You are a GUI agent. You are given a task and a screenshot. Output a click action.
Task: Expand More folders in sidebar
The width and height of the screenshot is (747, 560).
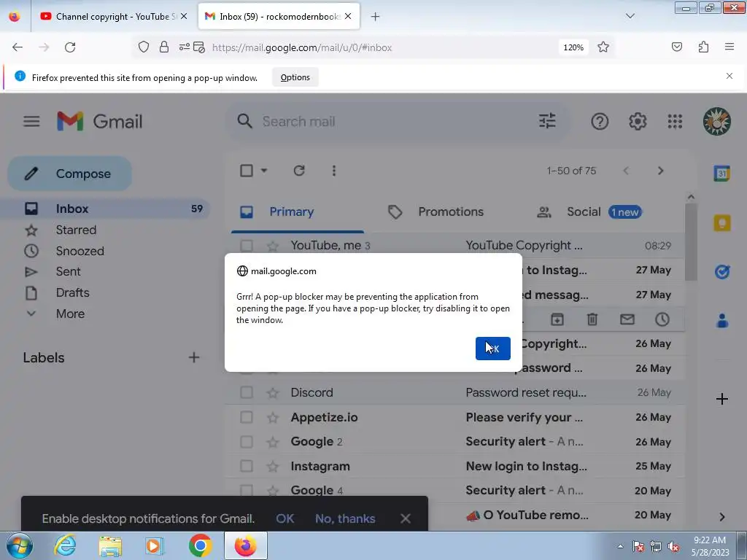(x=70, y=314)
